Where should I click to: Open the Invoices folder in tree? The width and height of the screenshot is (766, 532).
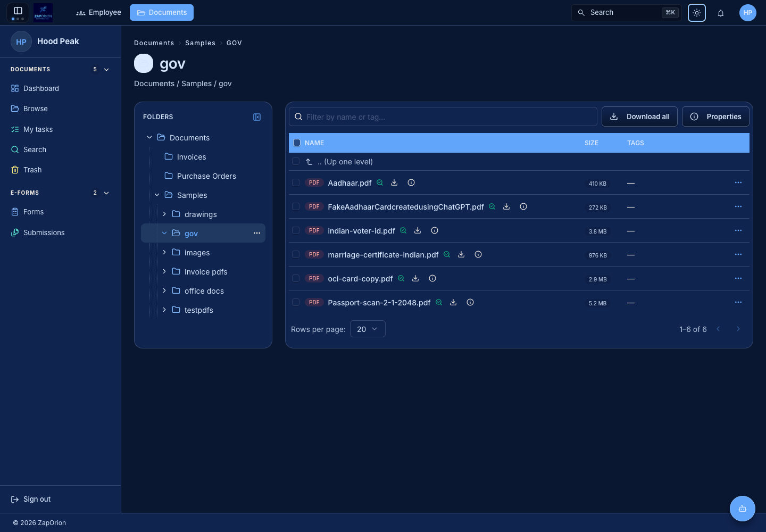coord(191,157)
